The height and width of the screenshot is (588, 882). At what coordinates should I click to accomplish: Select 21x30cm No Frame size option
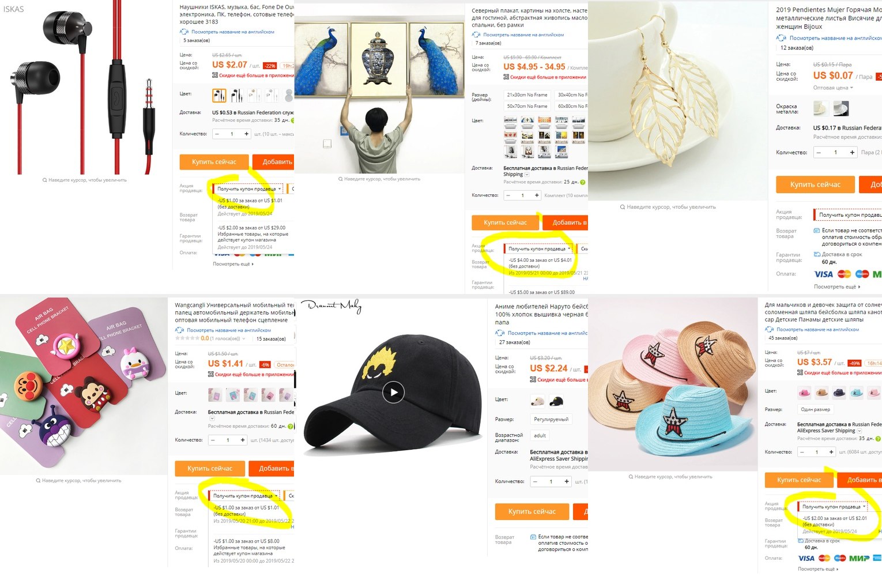(527, 95)
